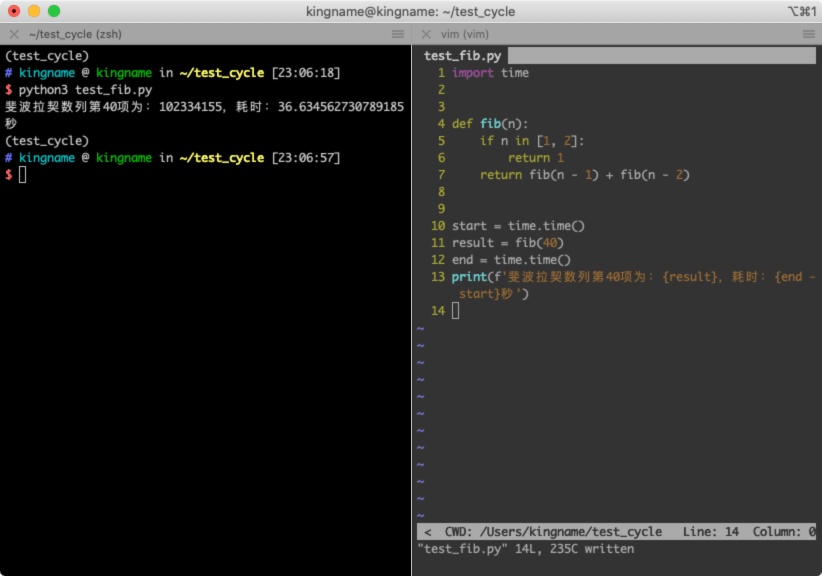This screenshot has width=822, height=576.
Task: Click the print statement on line 13
Action: click(633, 285)
